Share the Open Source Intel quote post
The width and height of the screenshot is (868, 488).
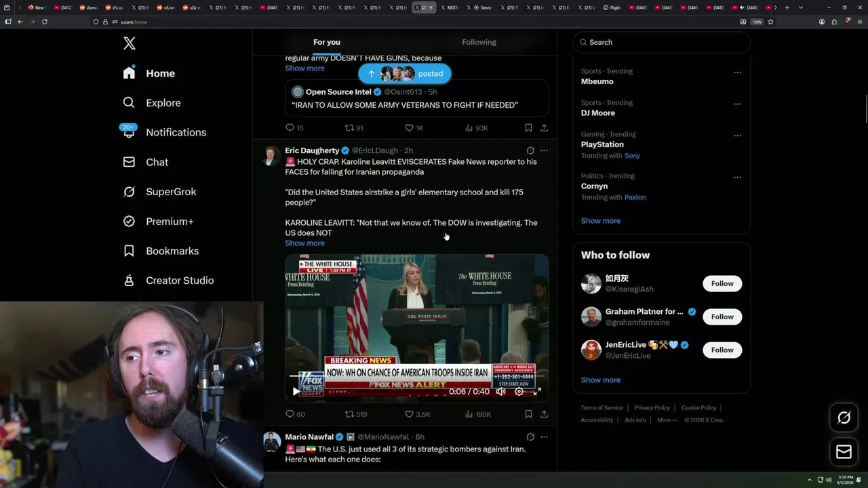point(544,127)
